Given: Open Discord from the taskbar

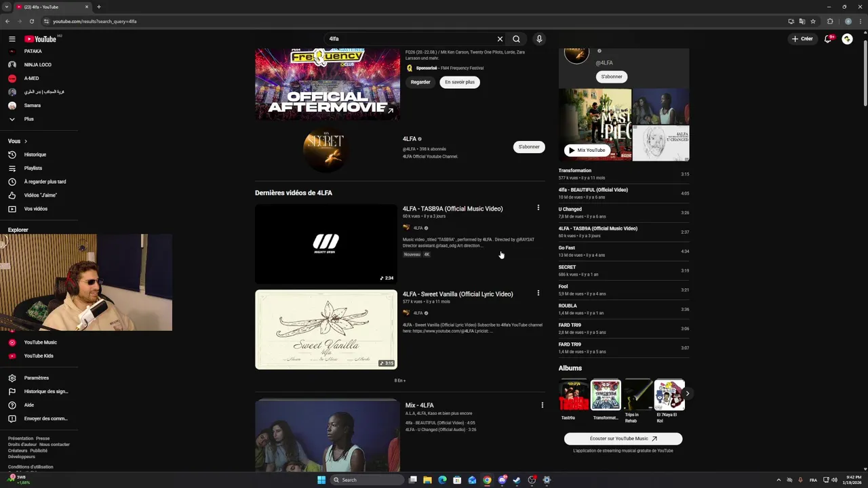Looking at the screenshot, I should [502, 480].
